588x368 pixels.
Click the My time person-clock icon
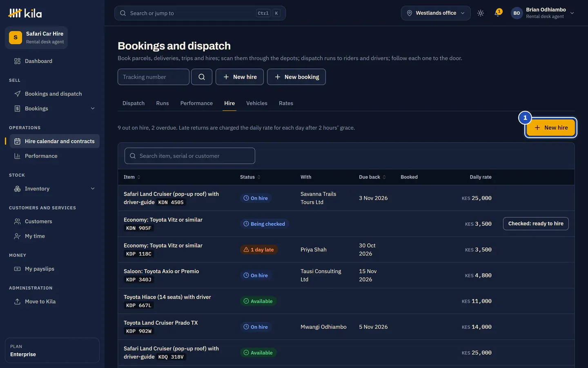point(17,236)
